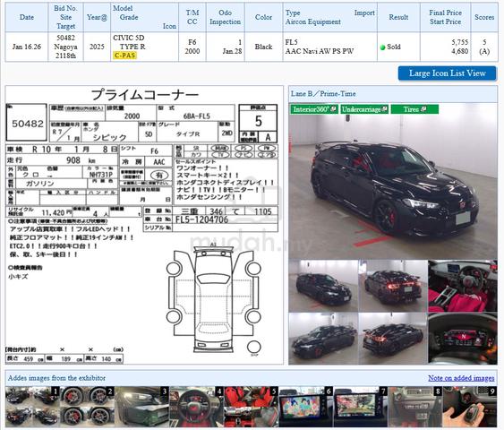Open the Interior360° viewer button
Image resolution: width=504 pixels, height=430 pixels.
[313, 109]
